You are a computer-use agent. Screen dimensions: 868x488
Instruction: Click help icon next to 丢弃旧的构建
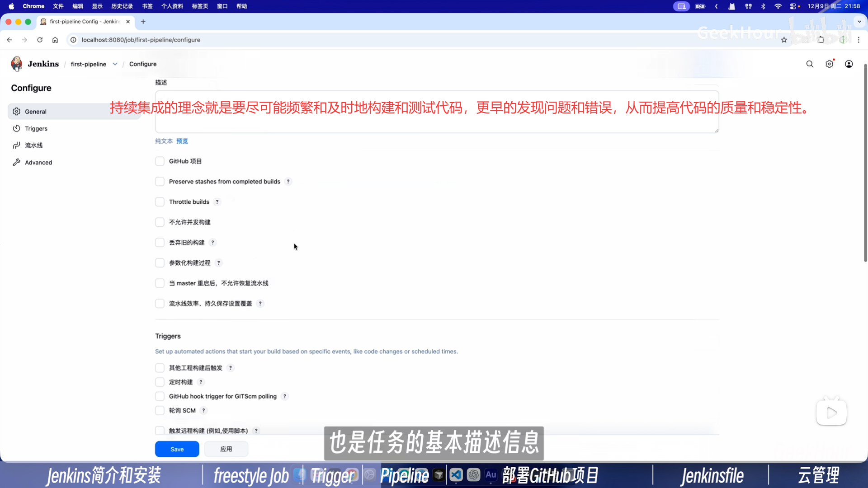[213, 243]
